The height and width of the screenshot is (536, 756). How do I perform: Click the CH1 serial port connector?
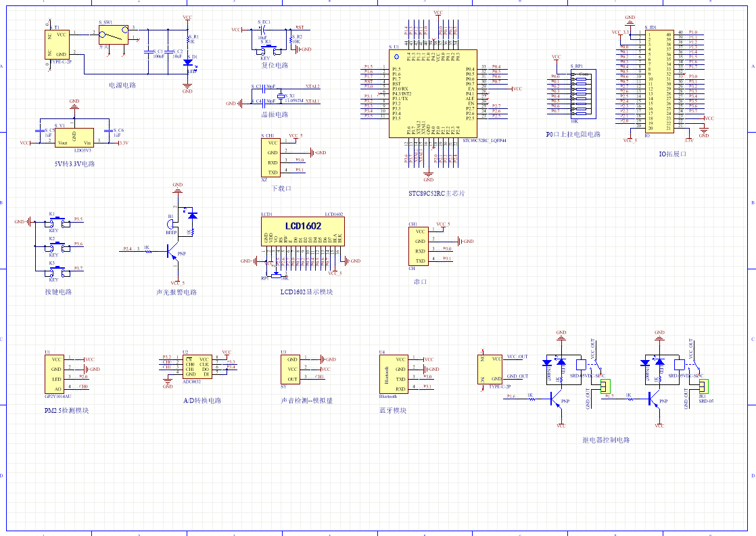(x=419, y=246)
